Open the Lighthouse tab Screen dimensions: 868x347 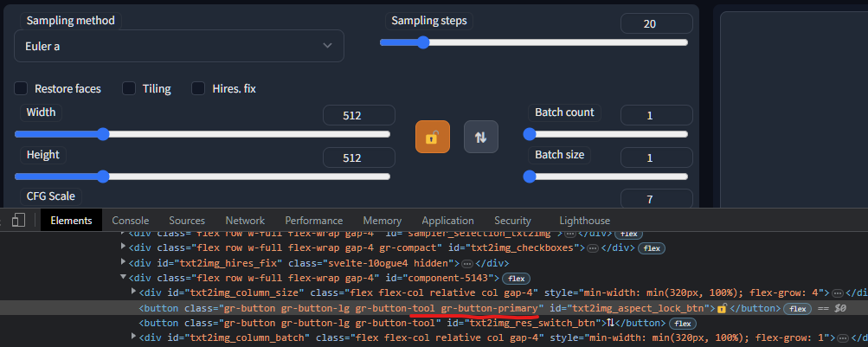click(x=584, y=221)
